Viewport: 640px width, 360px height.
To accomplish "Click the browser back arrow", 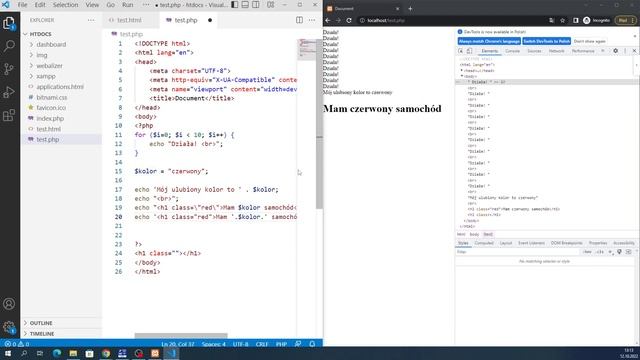I will [x=328, y=20].
